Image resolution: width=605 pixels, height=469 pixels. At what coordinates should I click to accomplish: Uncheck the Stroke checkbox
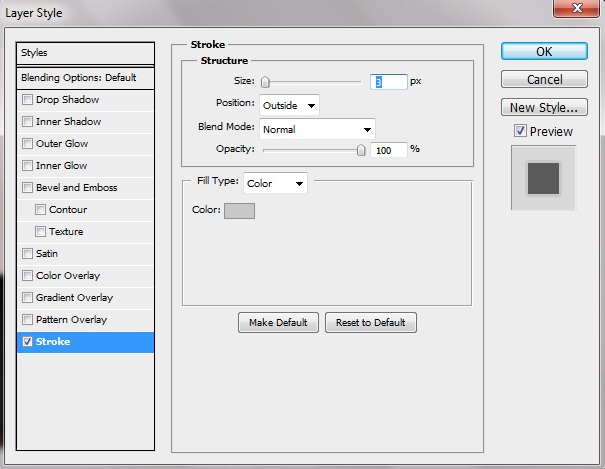tap(27, 341)
